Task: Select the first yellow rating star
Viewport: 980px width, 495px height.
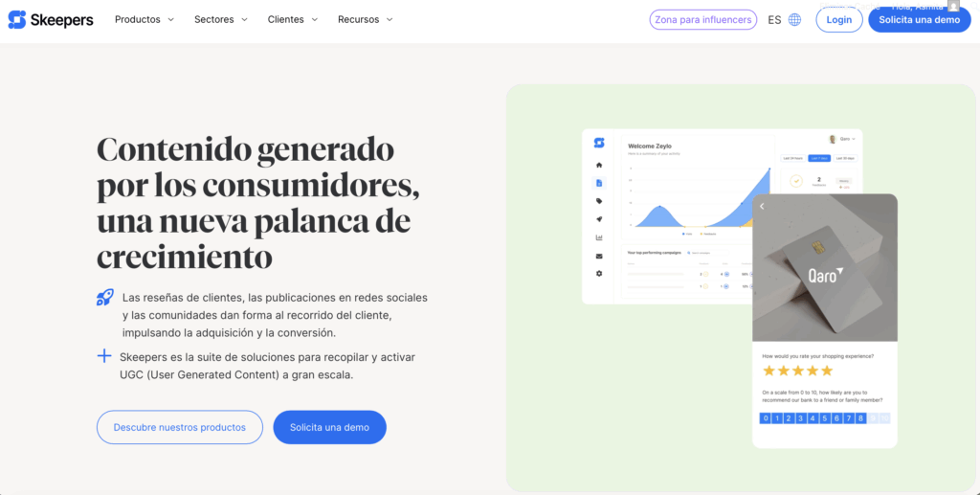Action: tap(768, 371)
